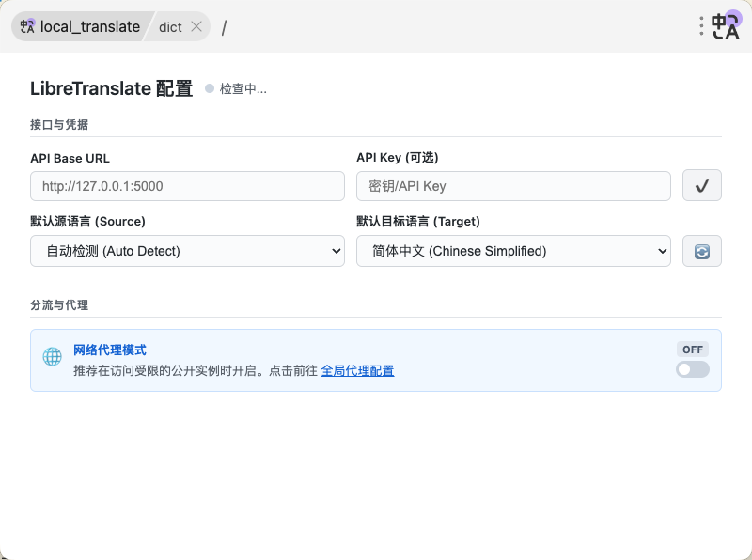This screenshot has height=560, width=752.
Task: Click the LibreTranslate 配置 heading
Action: click(x=111, y=88)
